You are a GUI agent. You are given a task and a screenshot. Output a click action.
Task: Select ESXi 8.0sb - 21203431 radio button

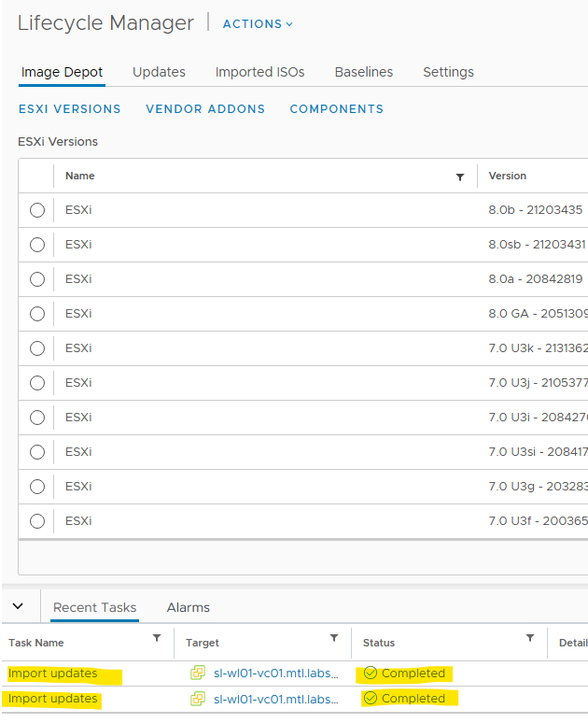pyautogui.click(x=37, y=245)
